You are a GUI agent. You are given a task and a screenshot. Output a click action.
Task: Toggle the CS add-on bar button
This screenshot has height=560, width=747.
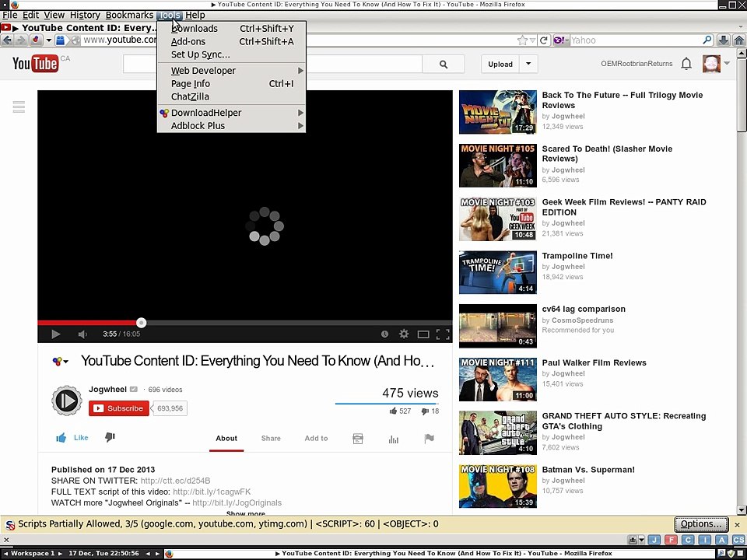click(738, 540)
